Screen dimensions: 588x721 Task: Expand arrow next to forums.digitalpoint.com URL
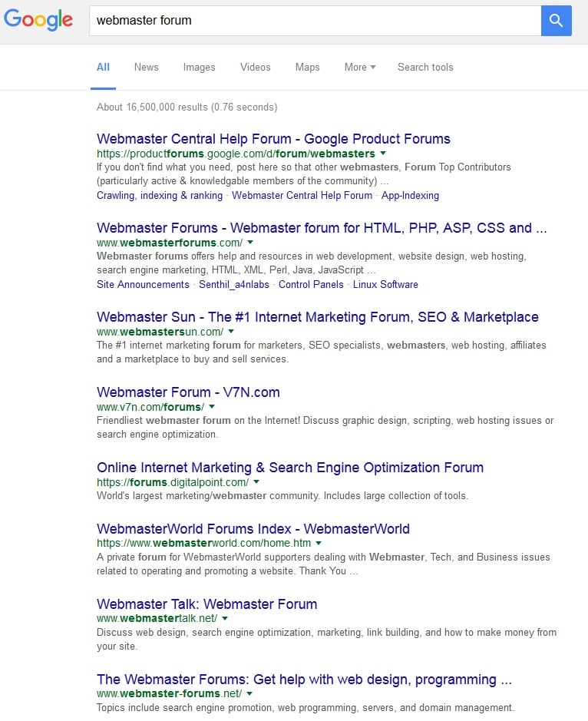point(256,482)
